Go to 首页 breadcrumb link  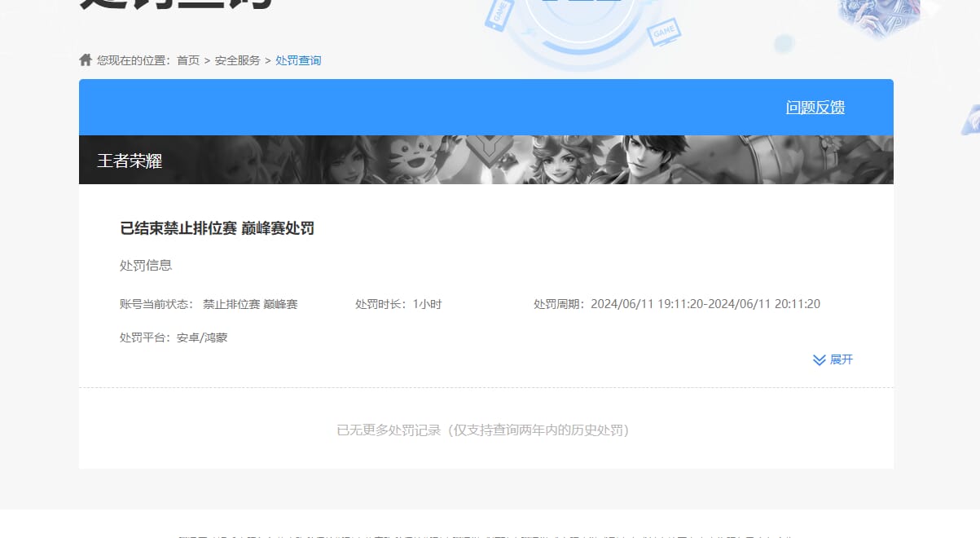click(188, 60)
